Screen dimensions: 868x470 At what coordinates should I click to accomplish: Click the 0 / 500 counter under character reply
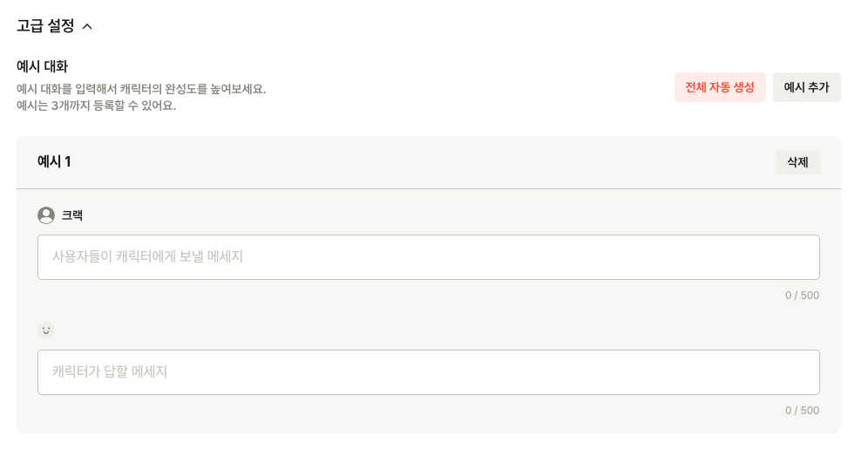(802, 411)
